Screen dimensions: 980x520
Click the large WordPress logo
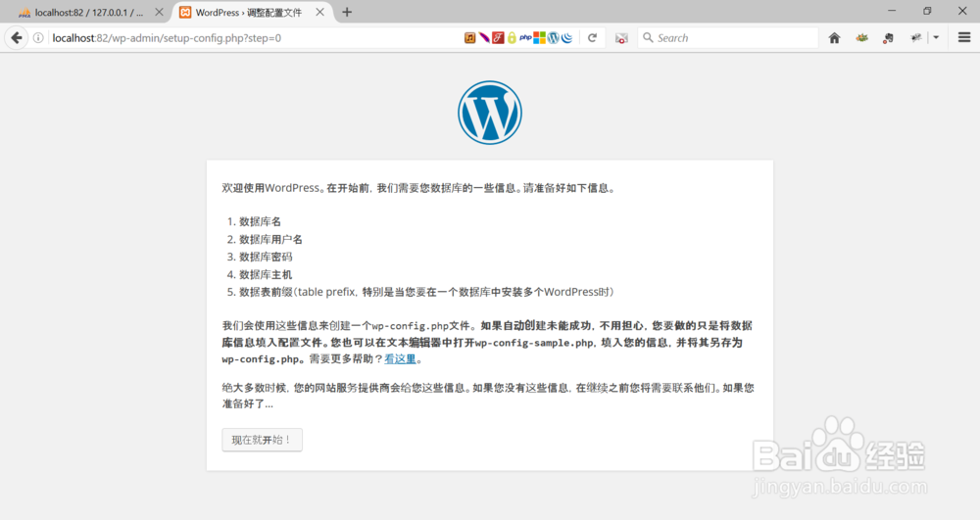(490, 113)
